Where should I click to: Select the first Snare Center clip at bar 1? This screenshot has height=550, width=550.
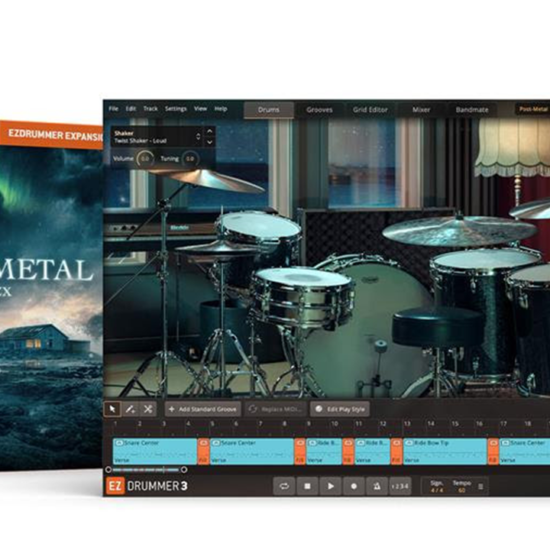point(155,451)
